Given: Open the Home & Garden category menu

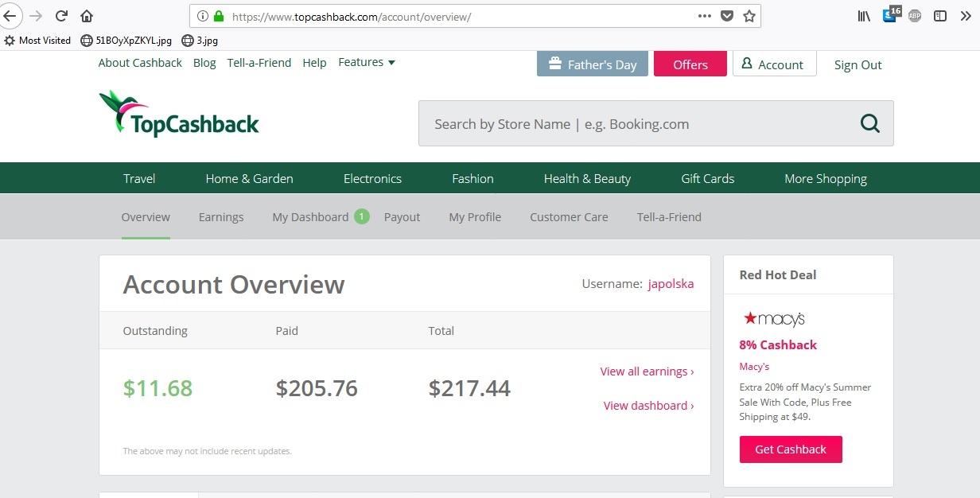Looking at the screenshot, I should click(249, 178).
